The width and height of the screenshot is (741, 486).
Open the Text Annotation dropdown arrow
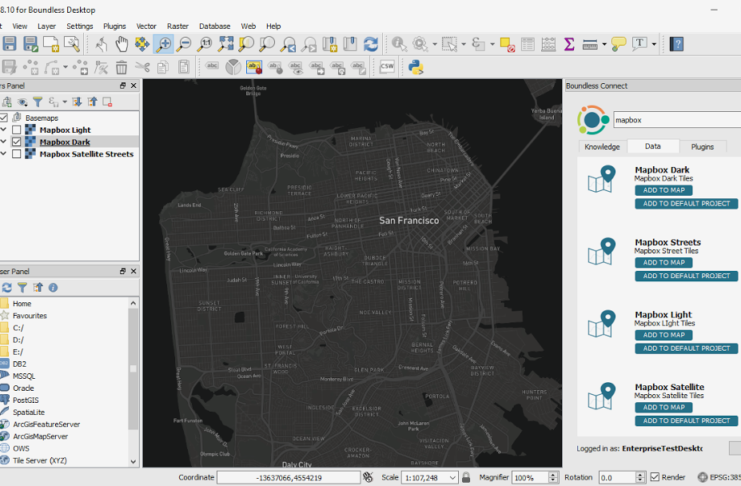(654, 44)
